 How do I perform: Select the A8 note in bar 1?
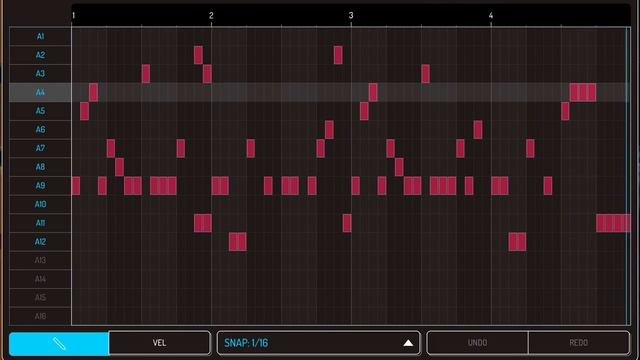click(x=119, y=167)
